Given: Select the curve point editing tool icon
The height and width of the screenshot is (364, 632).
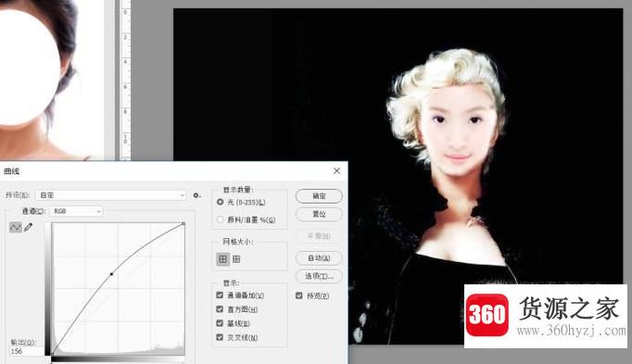Looking at the screenshot, I should pyautogui.click(x=16, y=227).
